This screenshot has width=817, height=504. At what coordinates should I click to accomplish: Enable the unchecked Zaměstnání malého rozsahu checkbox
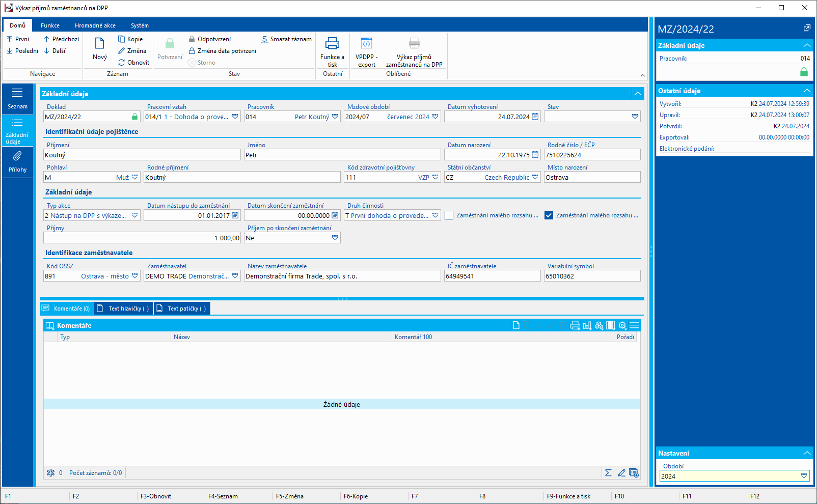449,215
